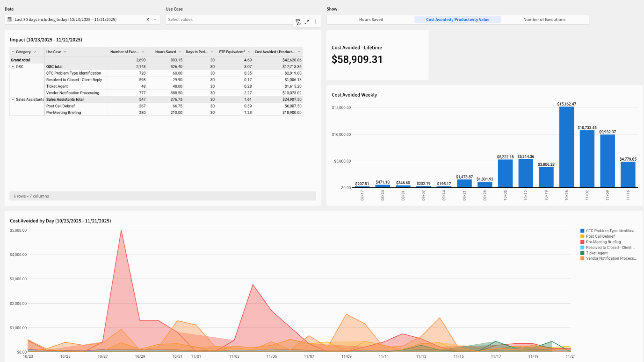This screenshot has height=362, width=644.
Task: Open the three-dot overflow menu near Use Case
Action: tap(316, 21)
